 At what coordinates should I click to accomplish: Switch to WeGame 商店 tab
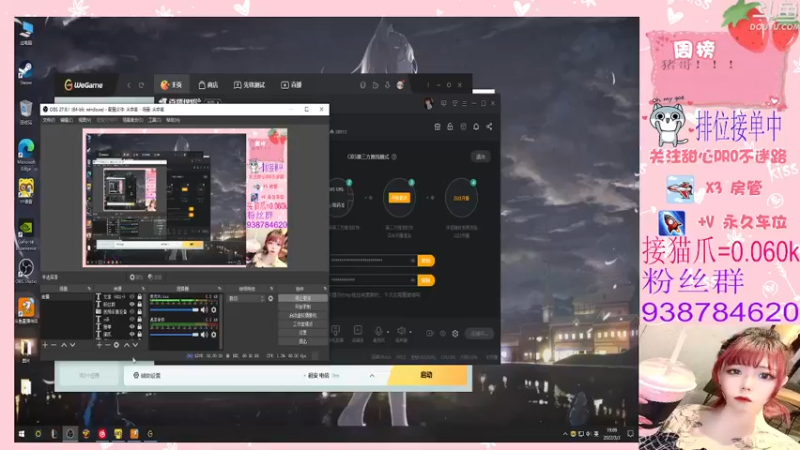pyautogui.click(x=209, y=85)
